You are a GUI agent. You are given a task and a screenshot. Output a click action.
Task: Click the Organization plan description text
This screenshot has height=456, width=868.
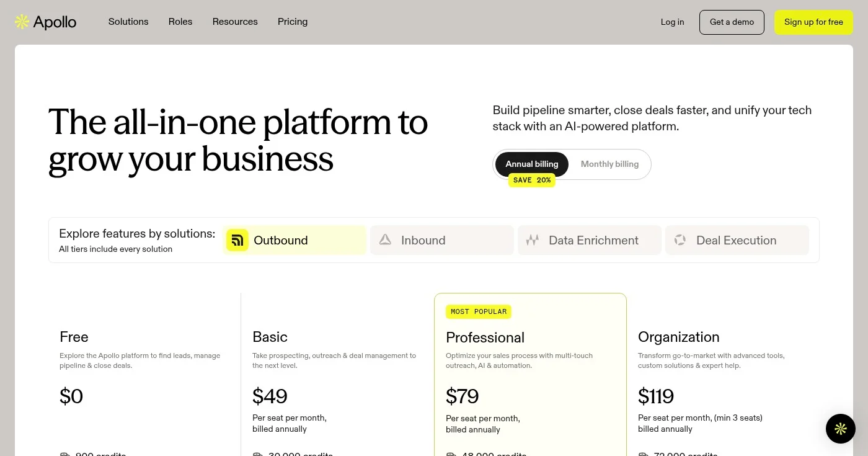(711, 360)
